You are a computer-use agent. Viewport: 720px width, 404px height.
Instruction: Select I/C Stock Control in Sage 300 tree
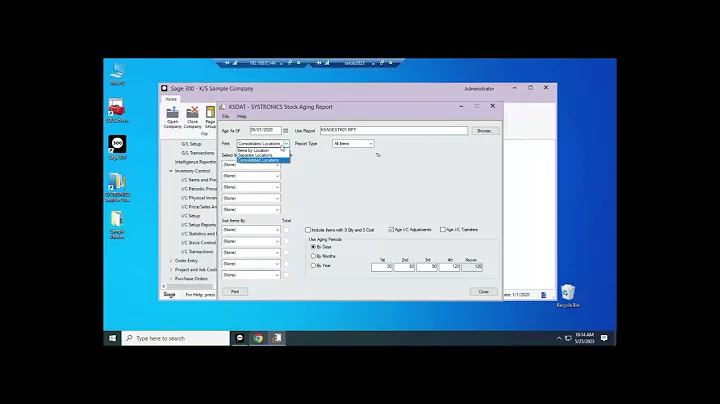tap(198, 243)
